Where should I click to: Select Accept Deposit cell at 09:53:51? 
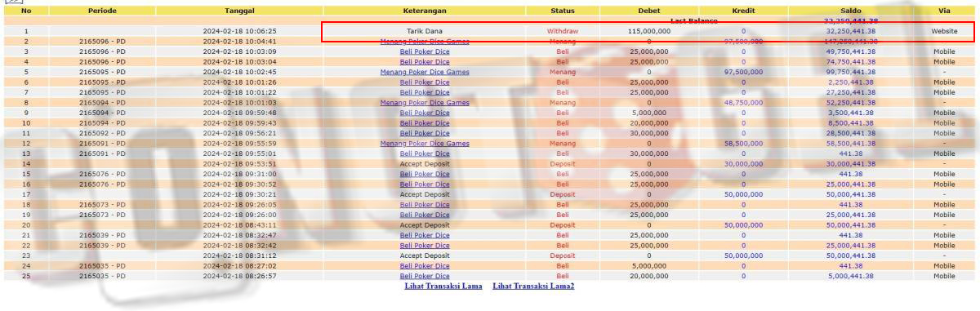(425, 164)
